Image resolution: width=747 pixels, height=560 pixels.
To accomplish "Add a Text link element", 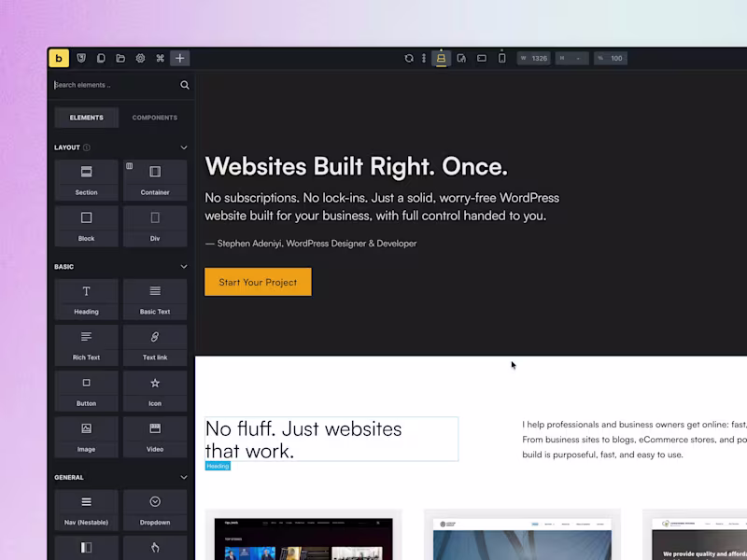I will (155, 345).
